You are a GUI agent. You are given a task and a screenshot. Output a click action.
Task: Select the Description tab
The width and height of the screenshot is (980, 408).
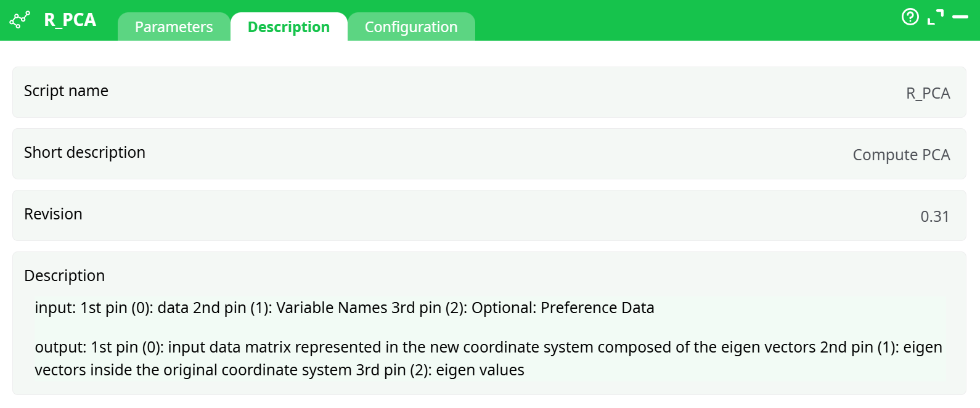click(x=288, y=27)
